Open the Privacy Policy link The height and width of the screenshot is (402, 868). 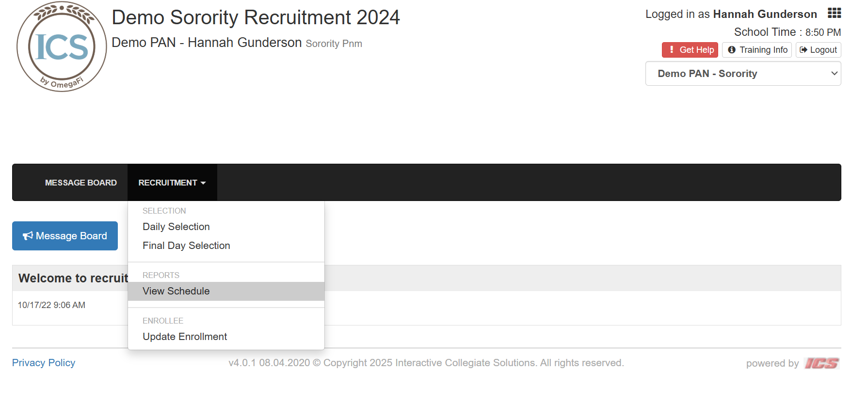44,363
